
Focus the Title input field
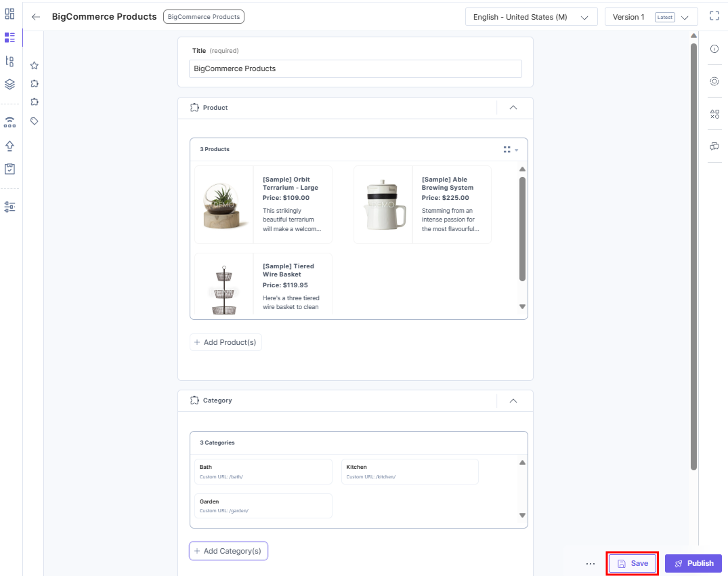[355, 69]
